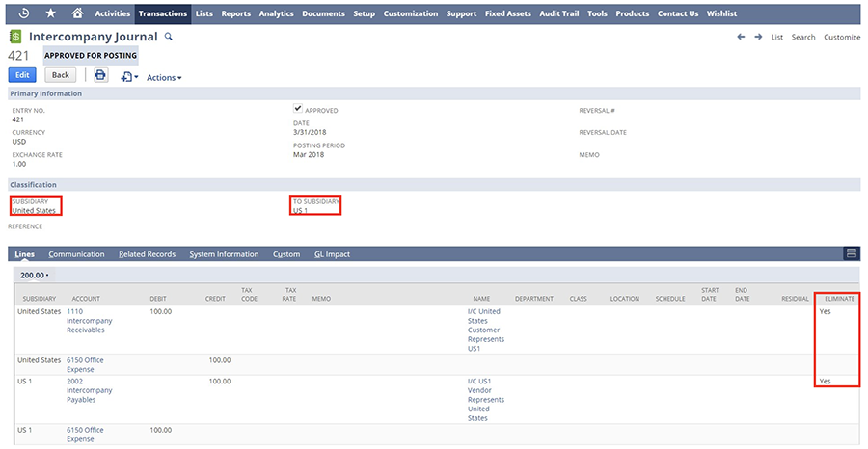The width and height of the screenshot is (868, 449).
Task: Print the journal with printer icon
Action: tap(100, 75)
